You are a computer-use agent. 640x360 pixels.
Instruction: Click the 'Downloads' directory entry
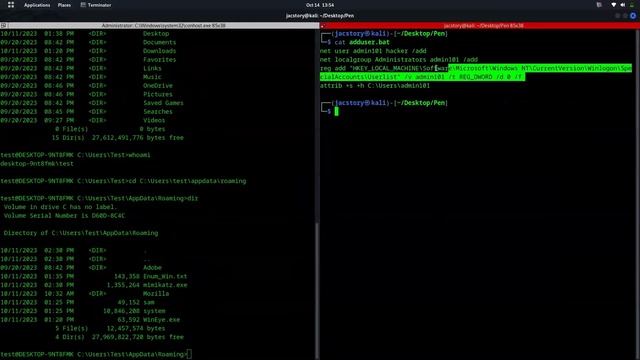(x=159, y=51)
